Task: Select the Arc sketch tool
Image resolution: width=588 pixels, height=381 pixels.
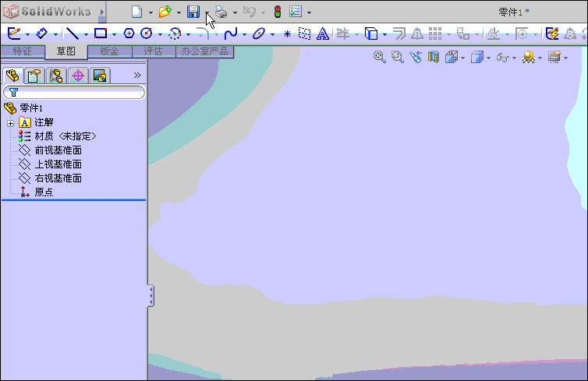Action: point(175,34)
